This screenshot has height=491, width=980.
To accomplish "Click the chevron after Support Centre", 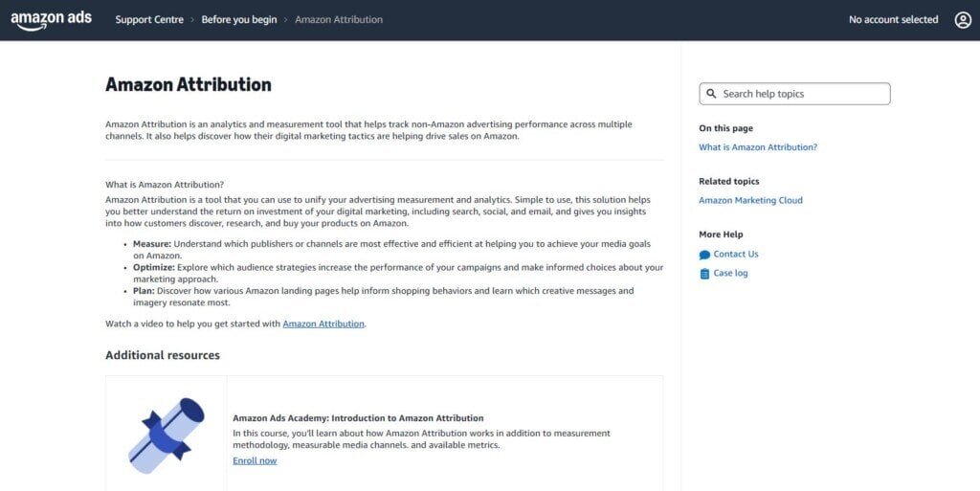I will coord(192,19).
